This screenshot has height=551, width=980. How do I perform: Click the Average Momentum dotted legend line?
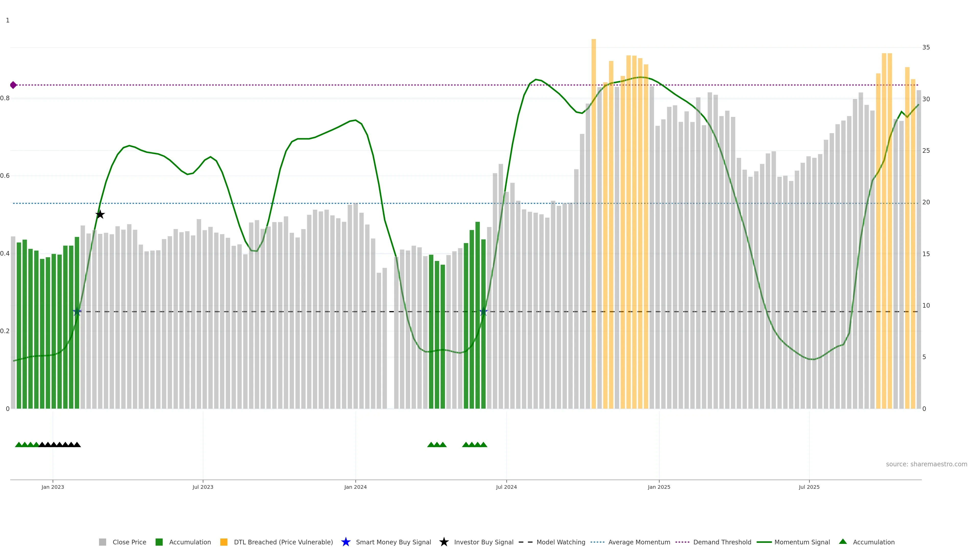597,542
